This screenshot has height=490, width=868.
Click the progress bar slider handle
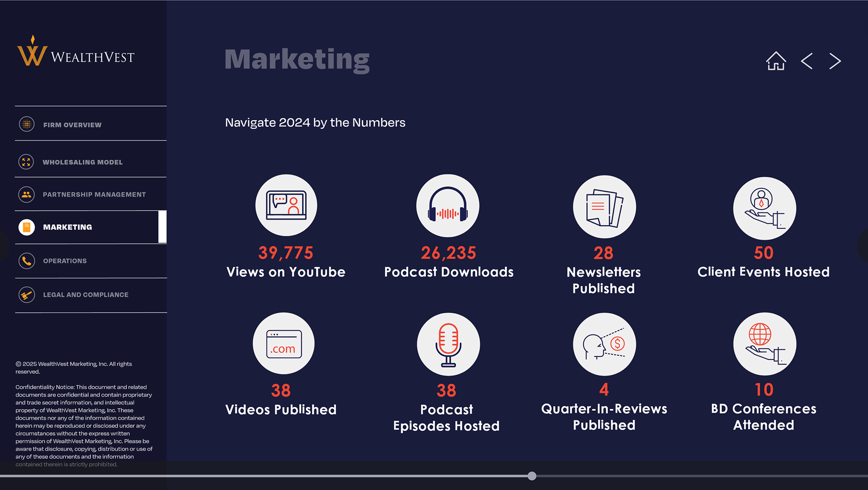point(532,476)
